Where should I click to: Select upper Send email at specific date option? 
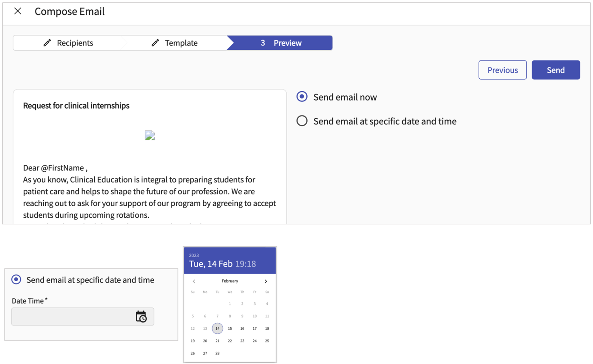click(x=302, y=121)
